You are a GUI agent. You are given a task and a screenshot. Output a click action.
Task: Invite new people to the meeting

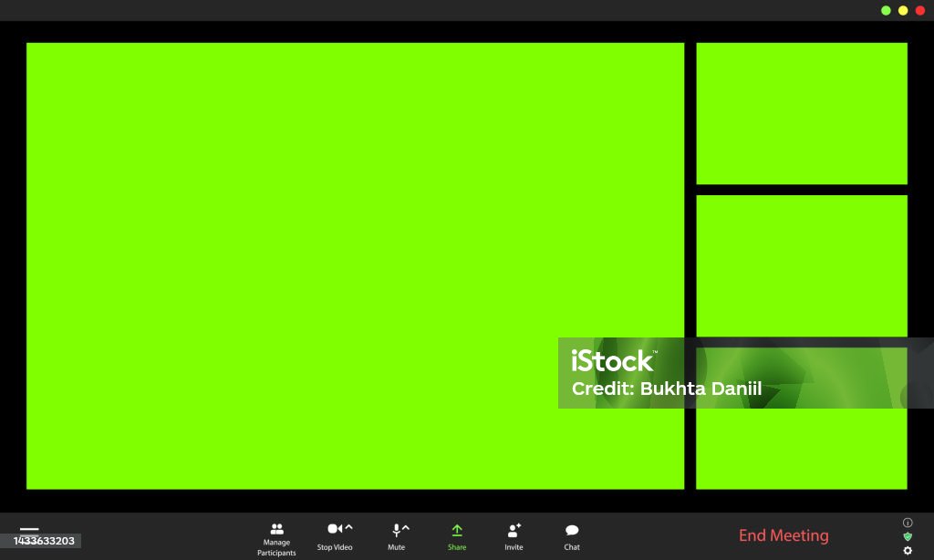514,537
